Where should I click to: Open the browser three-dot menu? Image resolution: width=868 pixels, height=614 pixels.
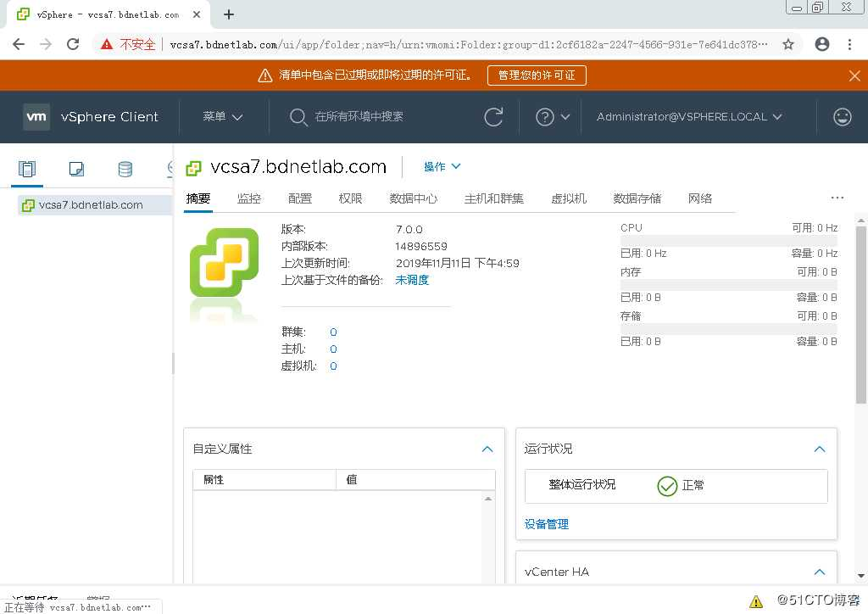tap(849, 44)
